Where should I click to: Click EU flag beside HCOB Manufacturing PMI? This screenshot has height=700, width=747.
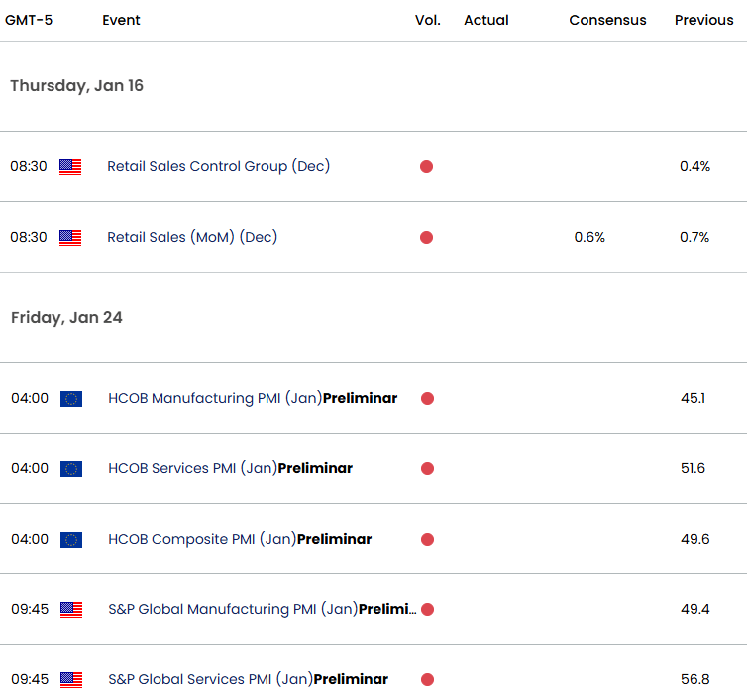[x=71, y=399]
